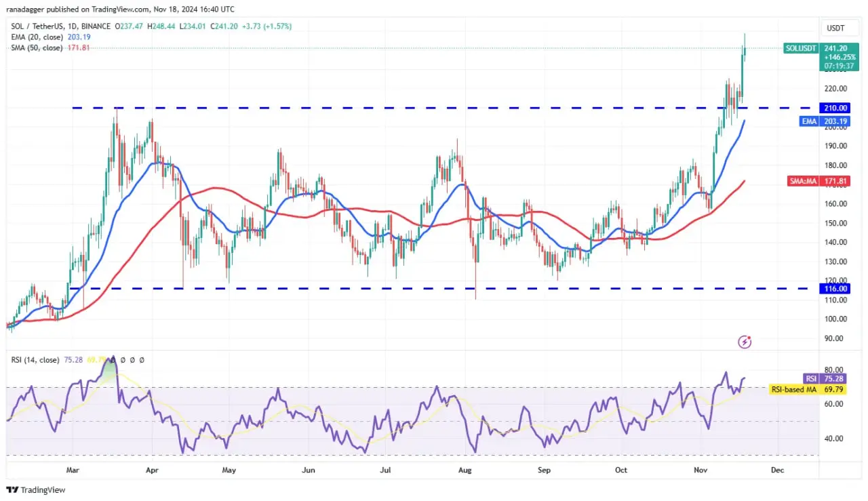Click the red lightning bolt event icon
The height and width of the screenshot is (501, 868).
click(745, 342)
